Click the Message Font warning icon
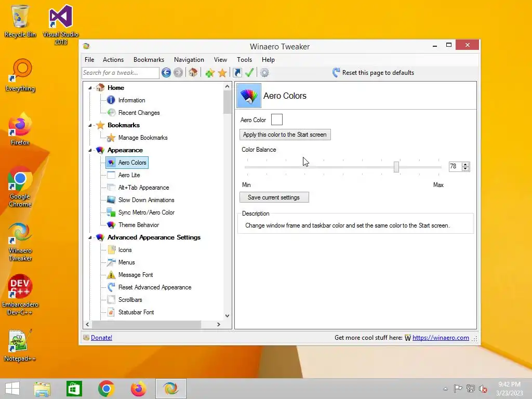Screen dimensions: 532x399 111,275
